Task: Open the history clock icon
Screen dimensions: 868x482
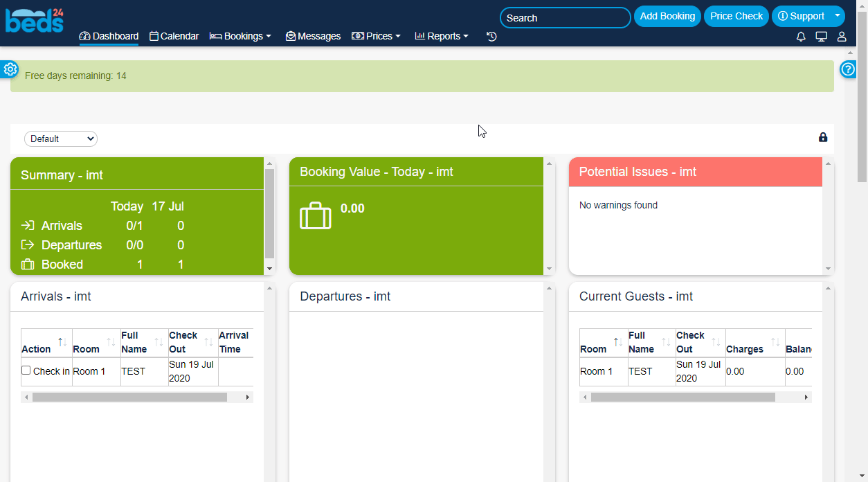Action: [491, 36]
